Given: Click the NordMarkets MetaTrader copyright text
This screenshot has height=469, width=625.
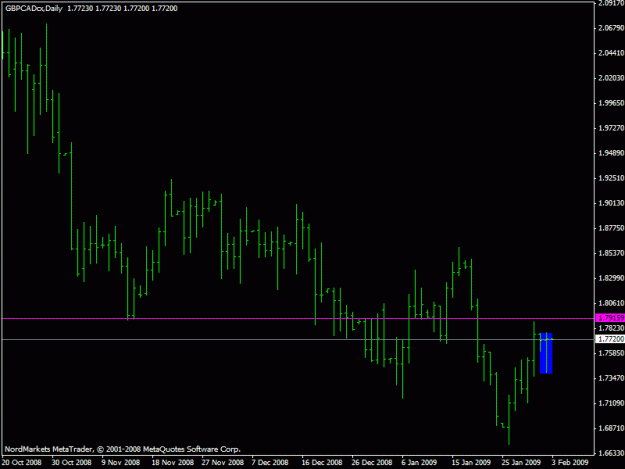Looking at the screenshot, I should [123, 449].
